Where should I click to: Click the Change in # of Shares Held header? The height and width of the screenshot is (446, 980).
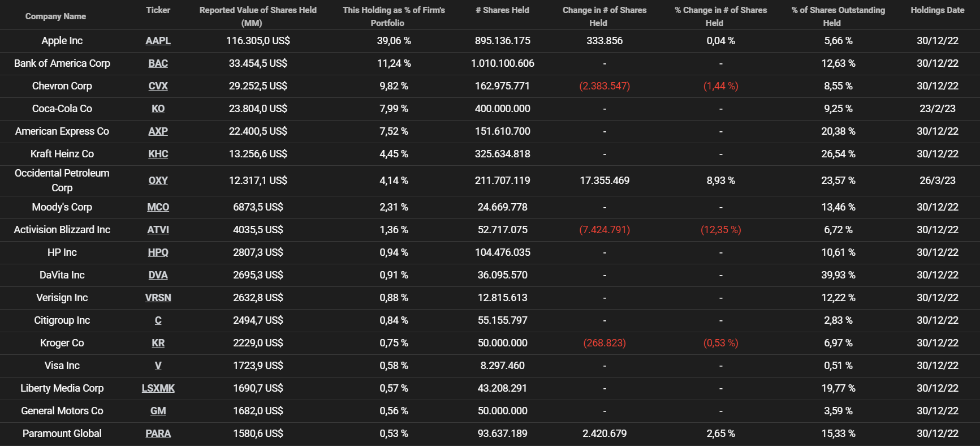605,16
